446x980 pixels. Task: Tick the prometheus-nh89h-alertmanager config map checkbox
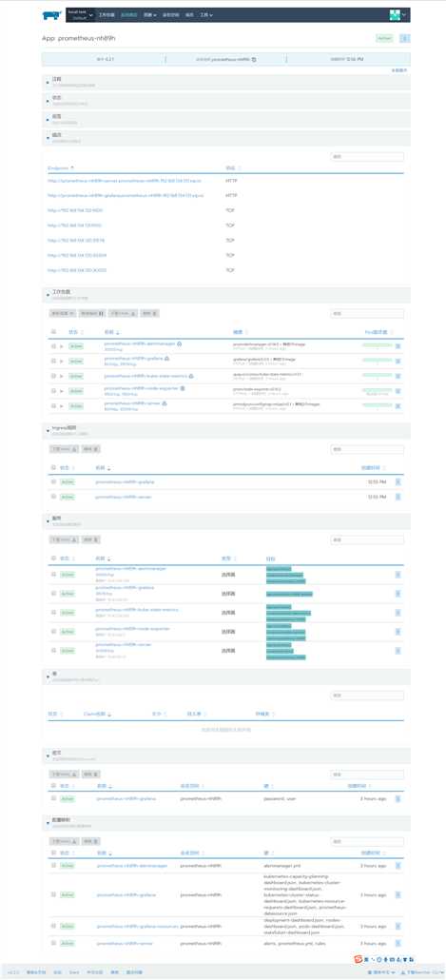coord(53,866)
